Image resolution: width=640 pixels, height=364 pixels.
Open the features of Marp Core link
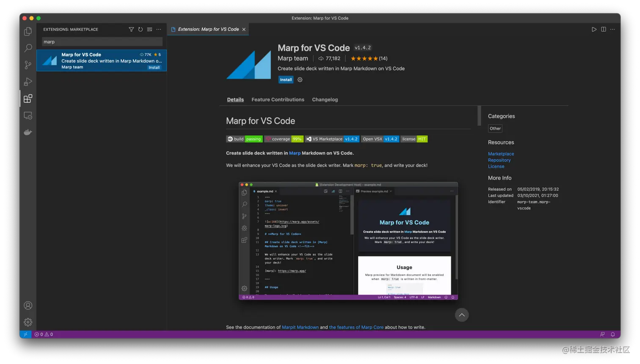356,327
